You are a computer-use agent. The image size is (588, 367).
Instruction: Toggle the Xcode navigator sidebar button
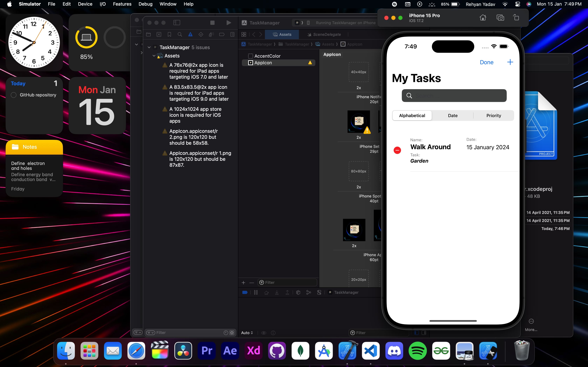[x=177, y=23]
